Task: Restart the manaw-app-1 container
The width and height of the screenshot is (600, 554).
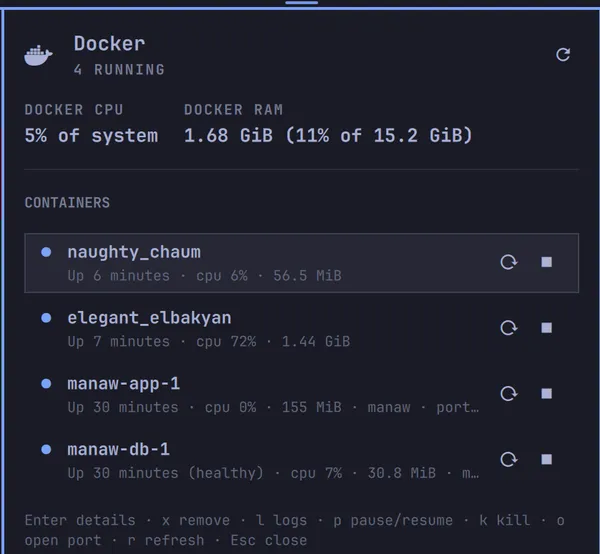Action: coord(509,394)
